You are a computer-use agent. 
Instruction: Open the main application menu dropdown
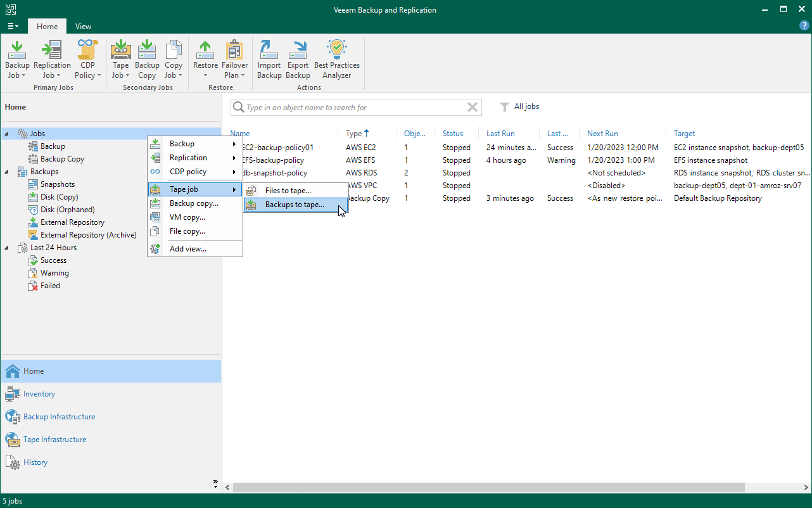(13, 26)
